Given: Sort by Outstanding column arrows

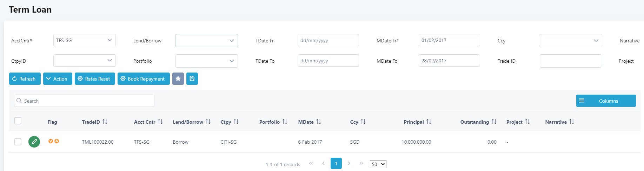Looking at the screenshot, I should pyautogui.click(x=494, y=122).
